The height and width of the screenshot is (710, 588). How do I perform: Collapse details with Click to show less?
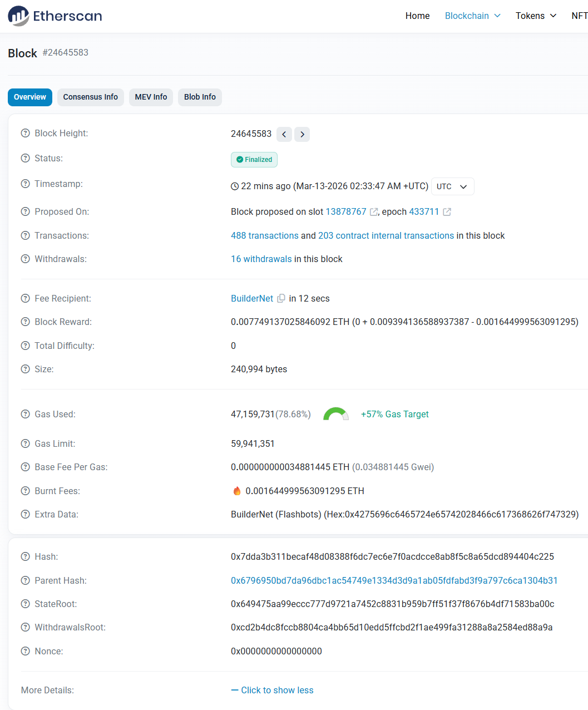click(x=272, y=691)
